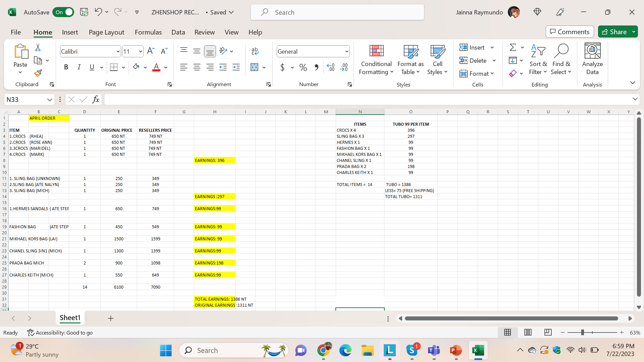The image size is (644, 362).
Task: Toggle Italic formatting
Action: pyautogui.click(x=79, y=67)
